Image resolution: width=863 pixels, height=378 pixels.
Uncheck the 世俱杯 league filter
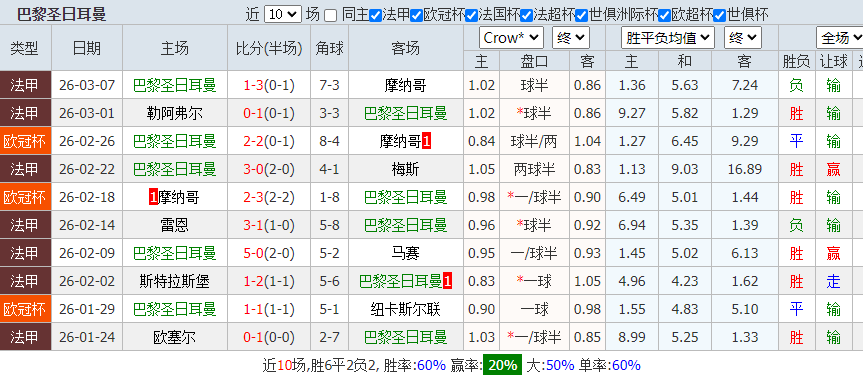pyautogui.click(x=720, y=15)
